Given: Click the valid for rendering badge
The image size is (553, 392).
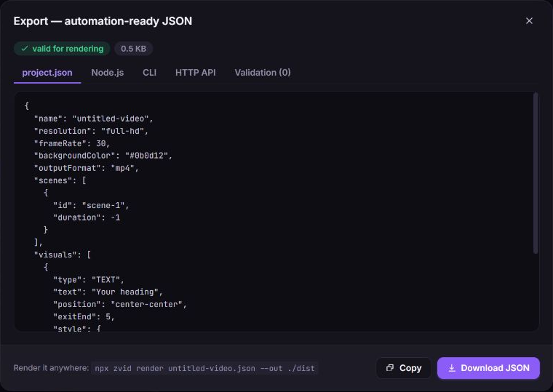Looking at the screenshot, I should 62,49.
